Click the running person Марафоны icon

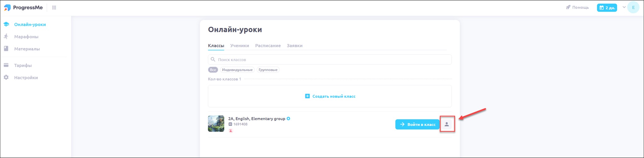[x=6, y=37]
